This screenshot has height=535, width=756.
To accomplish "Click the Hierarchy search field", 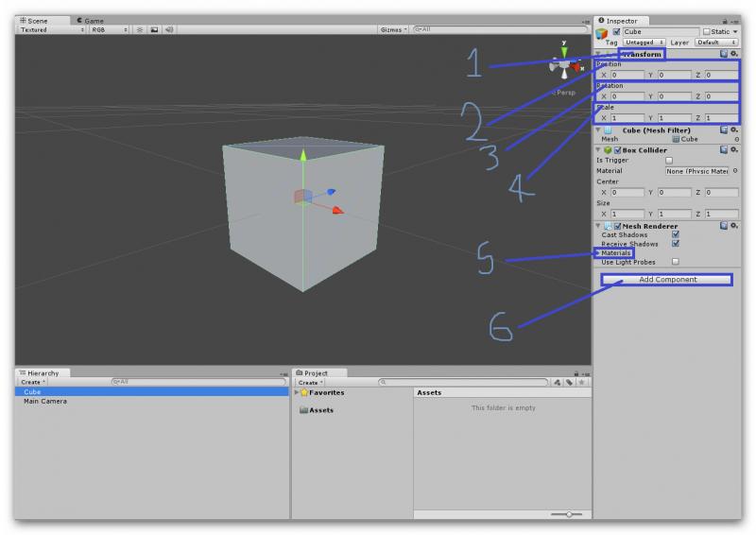I will point(198,382).
